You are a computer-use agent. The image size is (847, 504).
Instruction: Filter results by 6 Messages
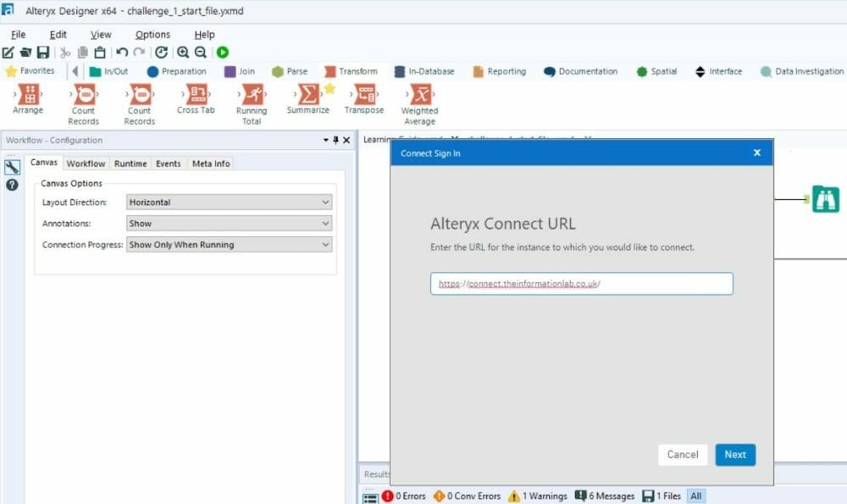coord(605,496)
